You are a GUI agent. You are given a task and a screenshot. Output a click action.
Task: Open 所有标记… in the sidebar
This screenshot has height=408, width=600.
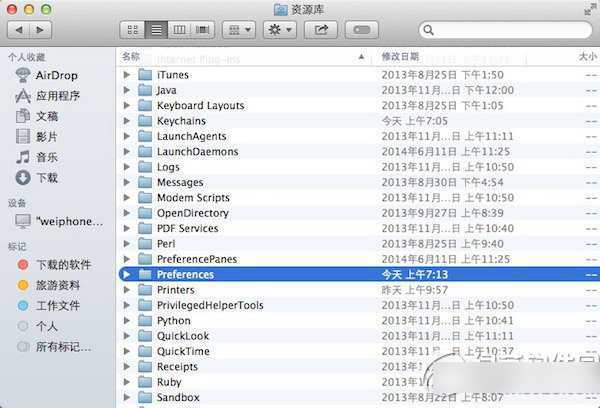tap(54, 347)
